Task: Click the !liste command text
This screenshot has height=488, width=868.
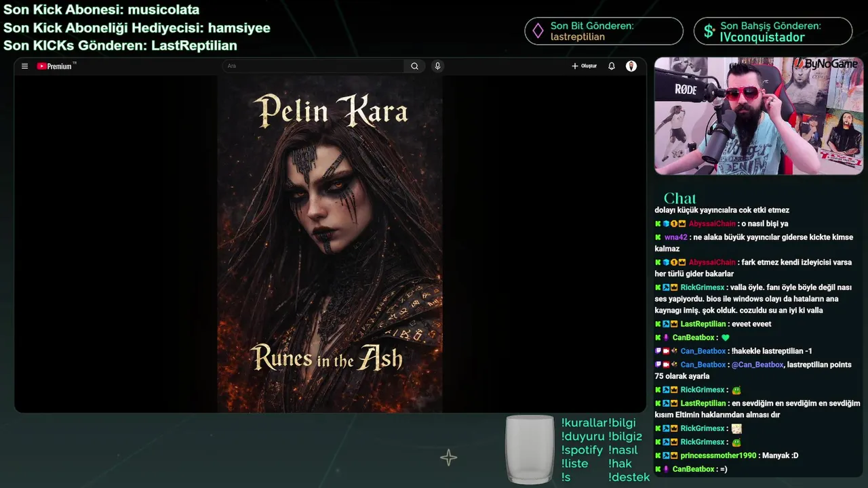Action: click(x=574, y=464)
